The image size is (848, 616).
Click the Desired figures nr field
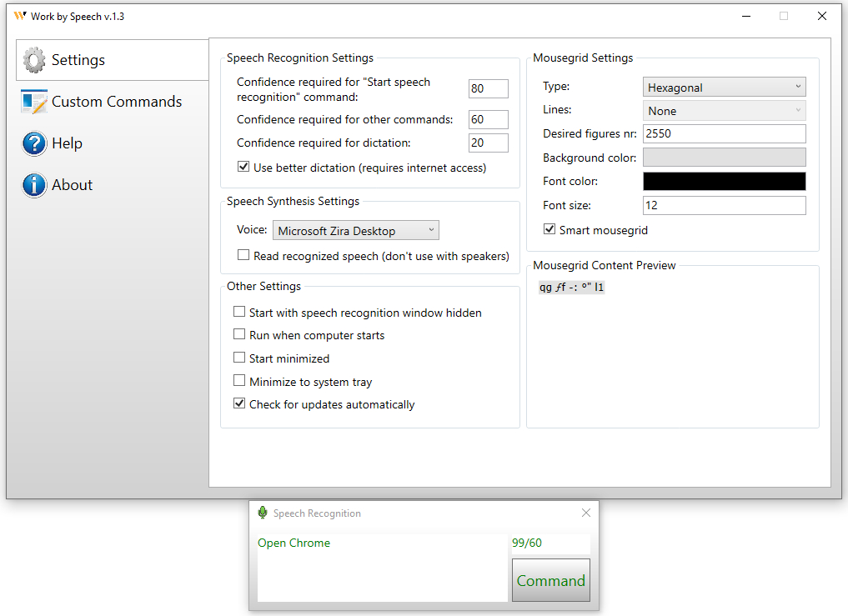tap(724, 134)
